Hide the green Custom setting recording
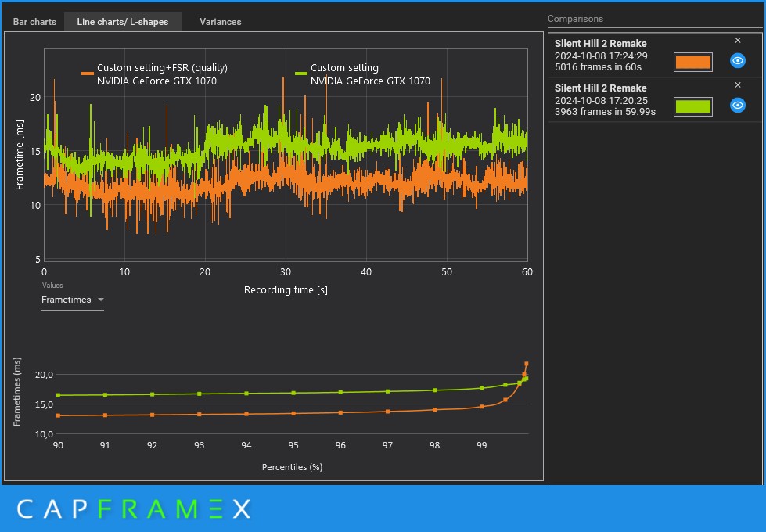 (x=737, y=105)
